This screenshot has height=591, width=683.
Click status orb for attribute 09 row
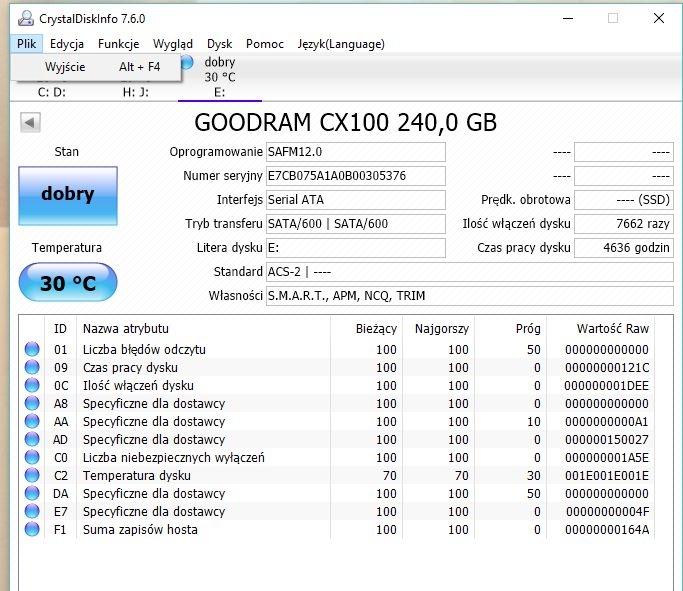click(x=32, y=367)
